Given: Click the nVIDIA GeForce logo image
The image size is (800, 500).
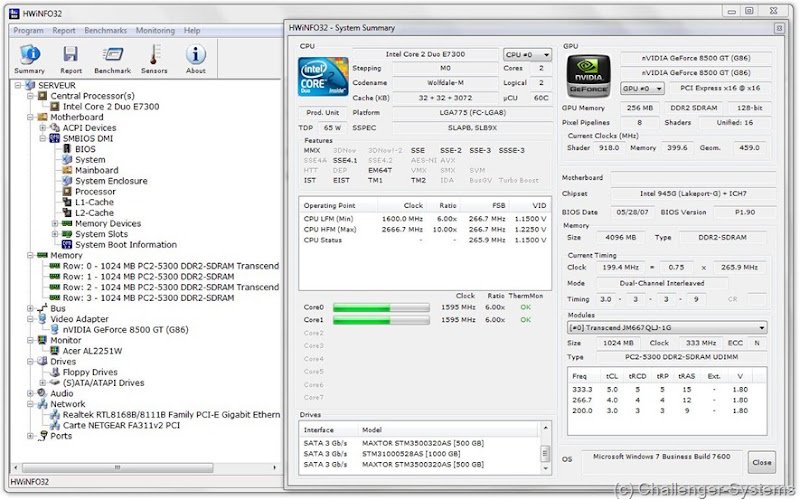Looking at the screenshot, I should pos(588,77).
